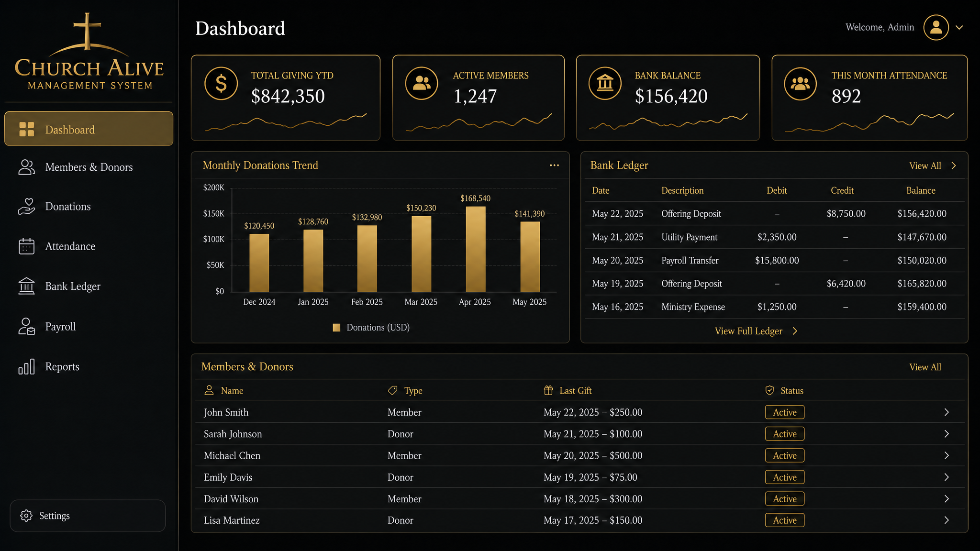Click the $168,540 bar value label
Viewport: 980px width, 551px height.
coord(475,198)
